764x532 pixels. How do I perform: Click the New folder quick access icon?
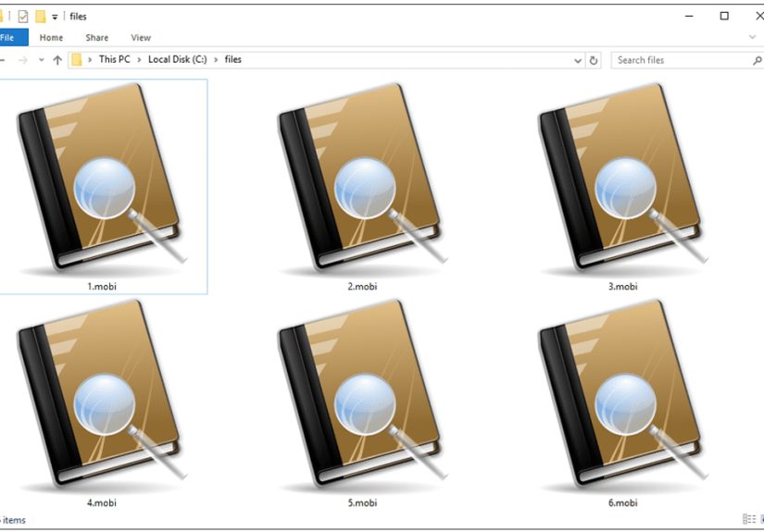[41, 17]
